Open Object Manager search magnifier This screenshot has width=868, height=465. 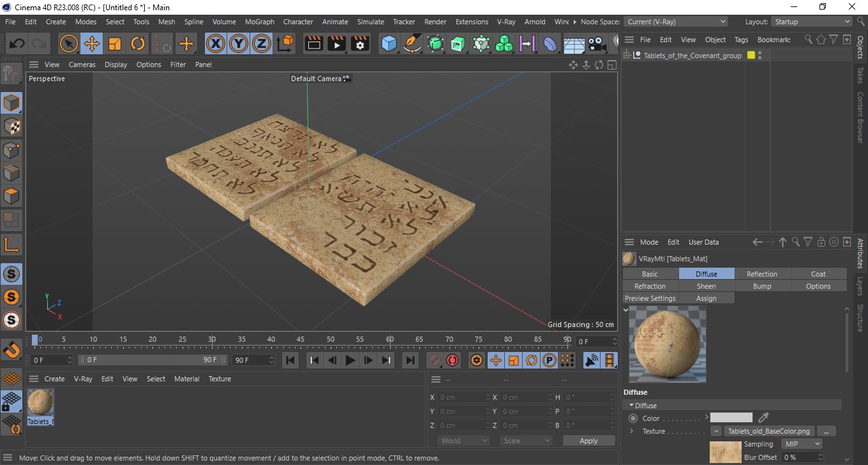click(809, 40)
